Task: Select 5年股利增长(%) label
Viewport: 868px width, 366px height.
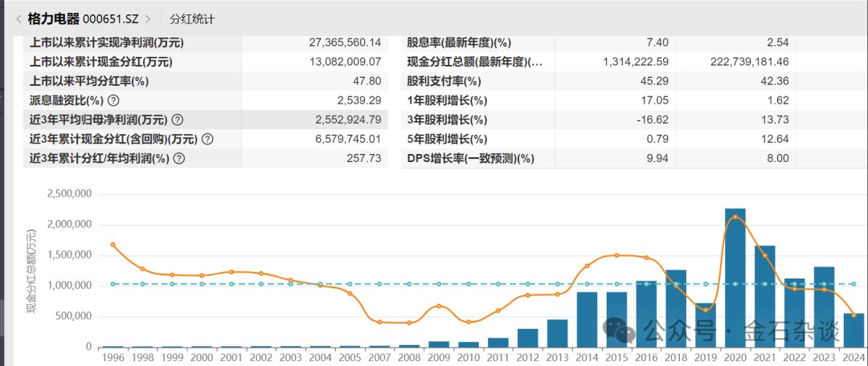Action: pos(446,139)
